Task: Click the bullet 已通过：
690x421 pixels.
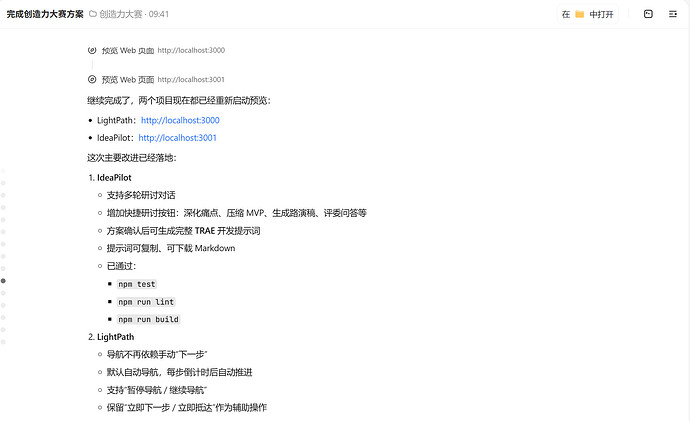Action: (x=121, y=266)
